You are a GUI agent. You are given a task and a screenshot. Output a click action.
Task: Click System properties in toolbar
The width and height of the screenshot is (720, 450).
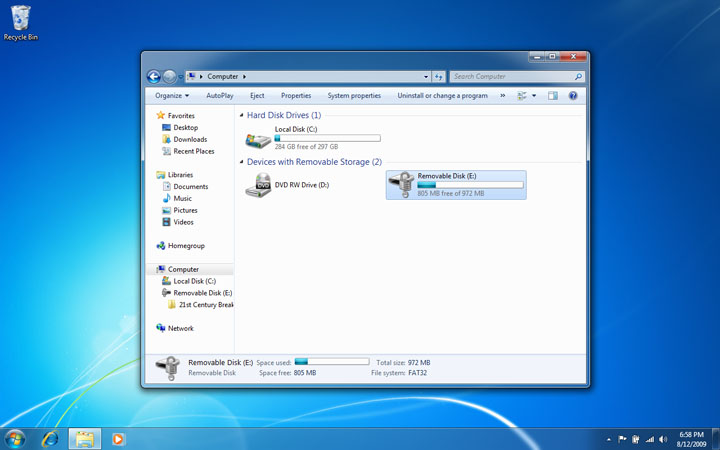coord(354,96)
